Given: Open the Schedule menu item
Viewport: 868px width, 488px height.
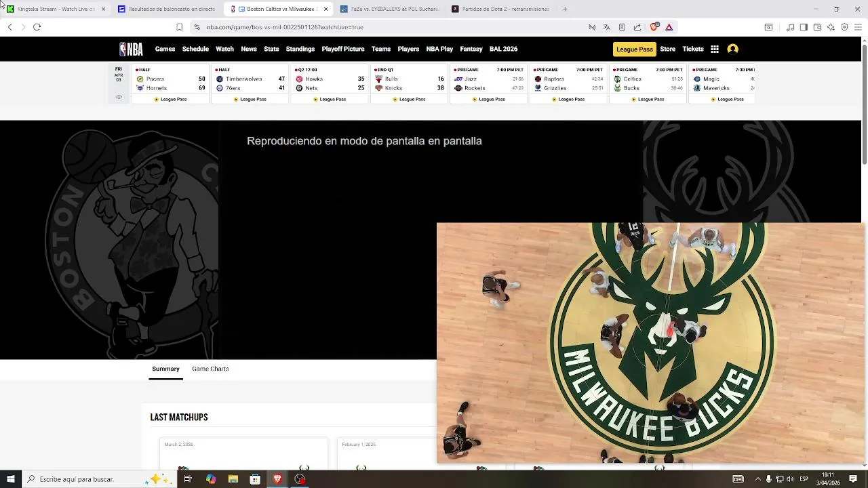Looking at the screenshot, I should point(195,49).
